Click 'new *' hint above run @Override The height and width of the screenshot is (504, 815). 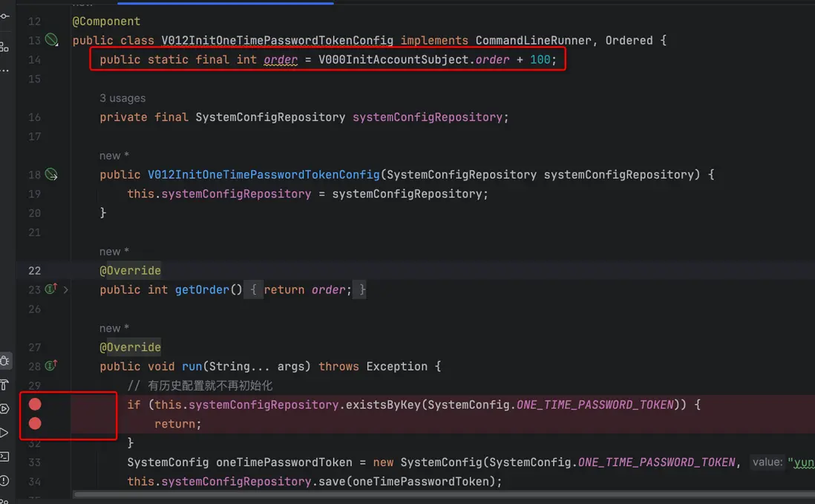point(114,328)
